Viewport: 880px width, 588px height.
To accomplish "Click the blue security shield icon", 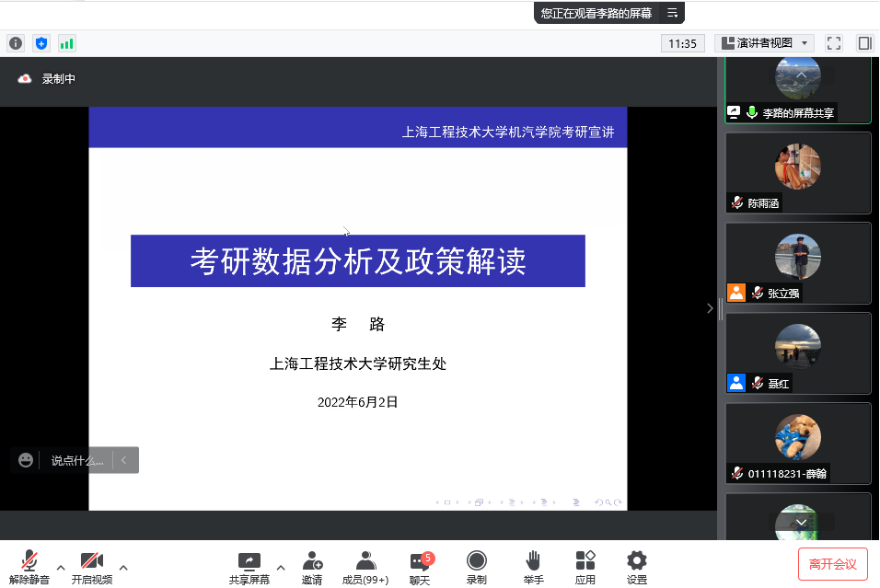I will point(41,43).
